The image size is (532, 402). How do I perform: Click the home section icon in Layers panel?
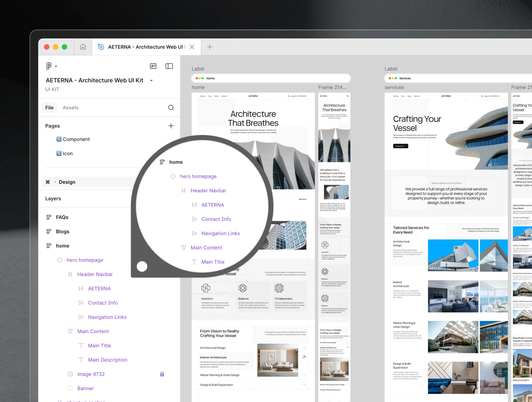pyautogui.click(x=49, y=246)
